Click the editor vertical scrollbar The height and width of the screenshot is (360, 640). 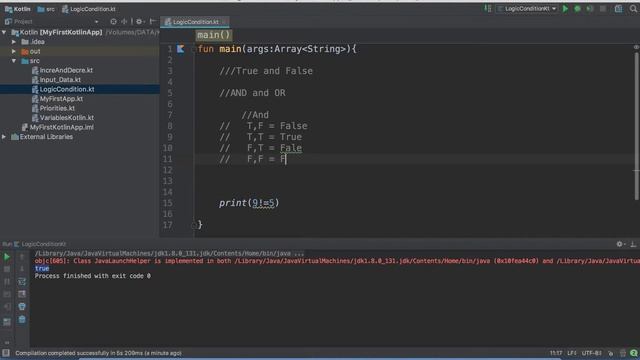point(636,127)
